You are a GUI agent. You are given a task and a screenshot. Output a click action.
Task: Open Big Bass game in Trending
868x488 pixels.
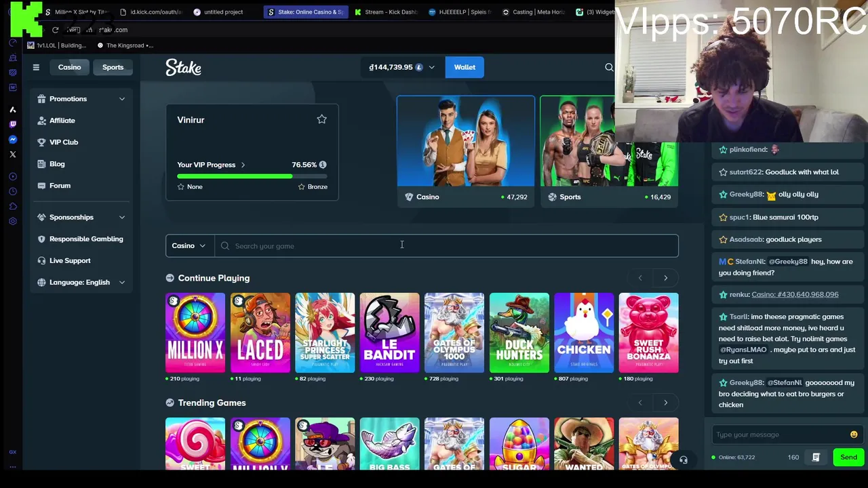389,443
